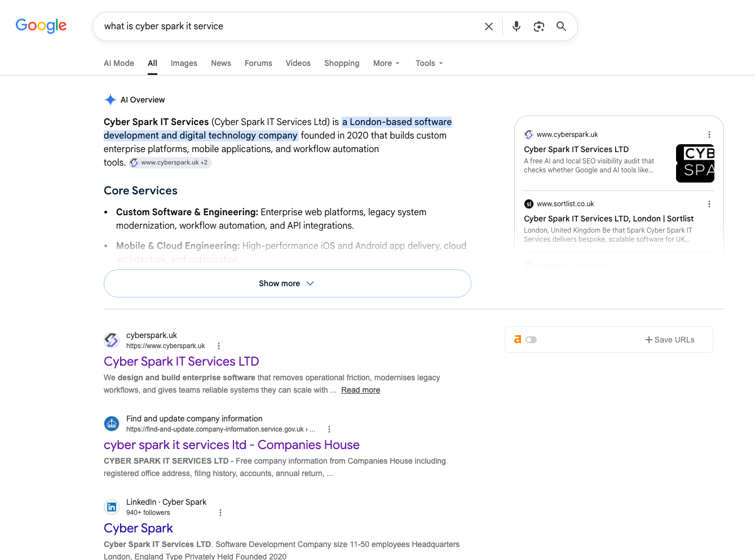Open Cyber Spark IT Services LTD, London | Sortlist

point(609,219)
